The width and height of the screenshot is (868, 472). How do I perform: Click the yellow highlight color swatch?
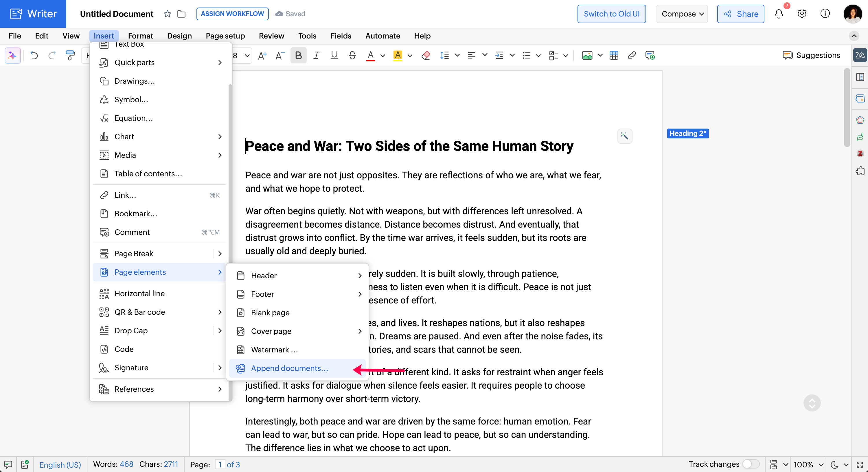coord(398,55)
